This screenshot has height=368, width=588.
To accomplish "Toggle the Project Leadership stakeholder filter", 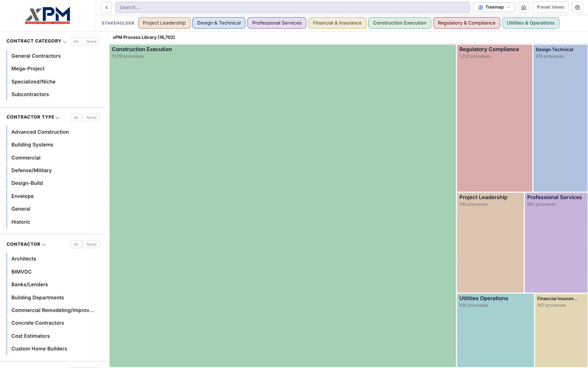I will coord(164,23).
